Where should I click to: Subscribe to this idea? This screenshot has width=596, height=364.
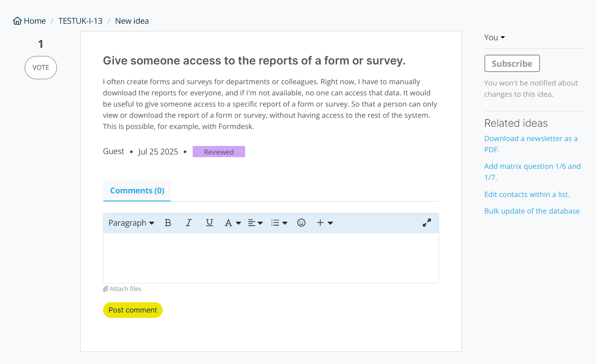coord(512,64)
